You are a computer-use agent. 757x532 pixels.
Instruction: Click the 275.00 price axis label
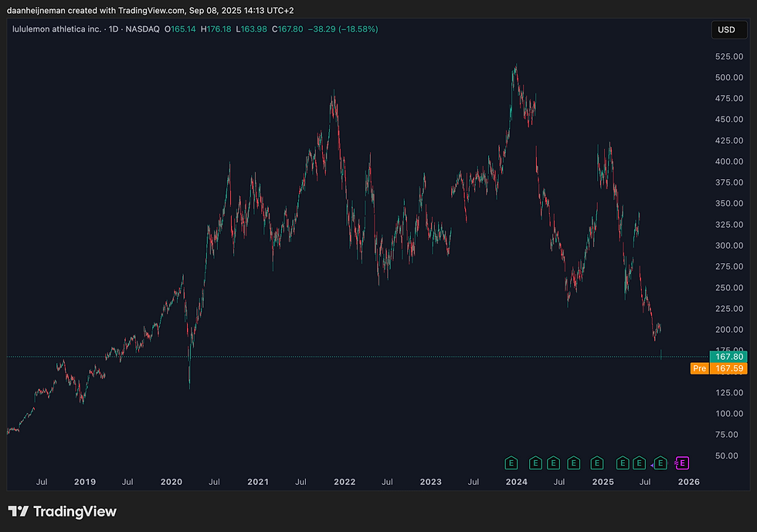729,266
